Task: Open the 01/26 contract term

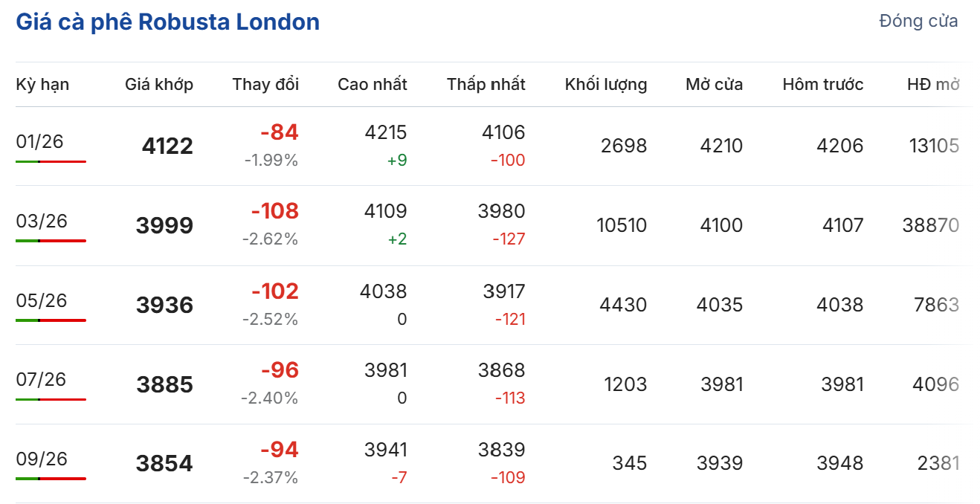Action: pyautogui.click(x=40, y=141)
